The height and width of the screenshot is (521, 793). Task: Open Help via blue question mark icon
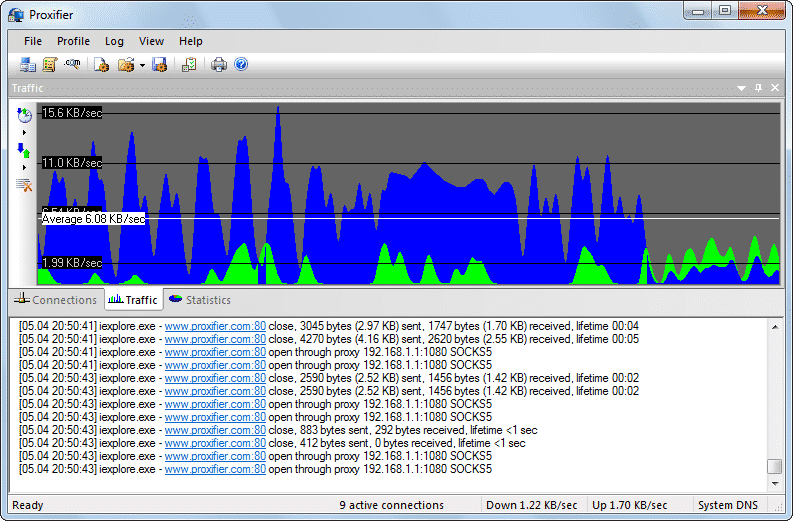240,65
